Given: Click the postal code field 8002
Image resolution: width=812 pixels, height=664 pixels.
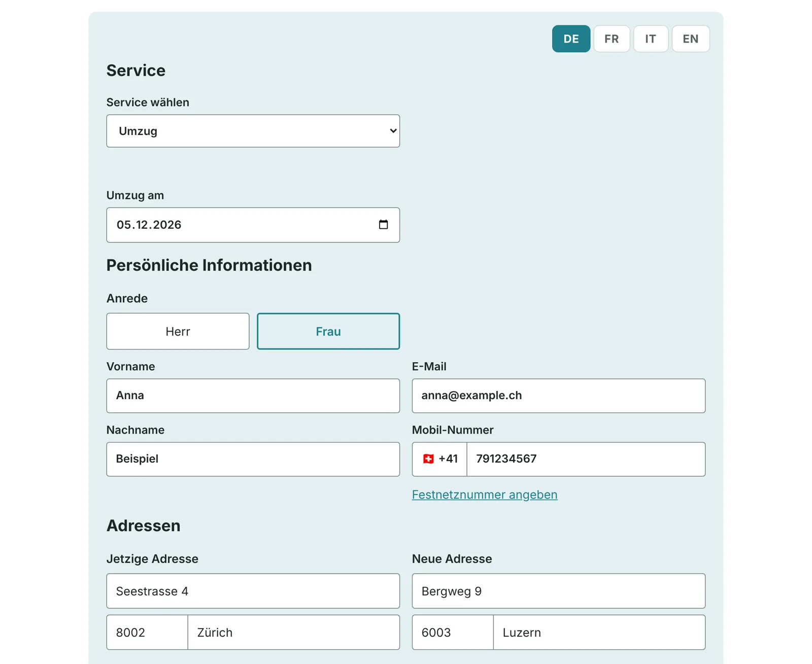Looking at the screenshot, I should coord(147,633).
